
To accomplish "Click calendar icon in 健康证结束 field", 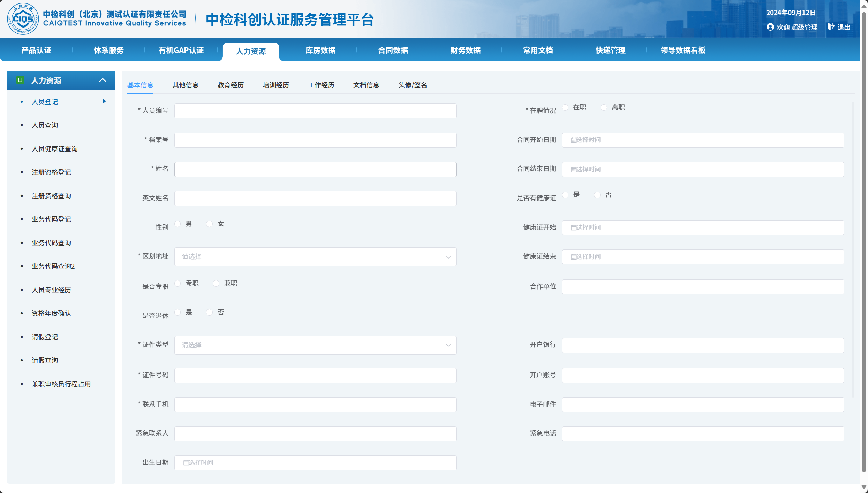I will 573,257.
